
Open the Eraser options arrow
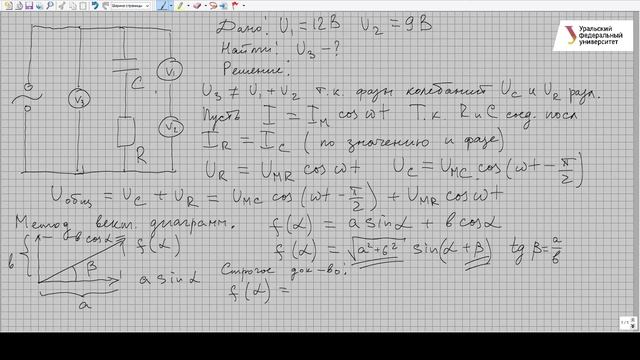pos(206,6)
